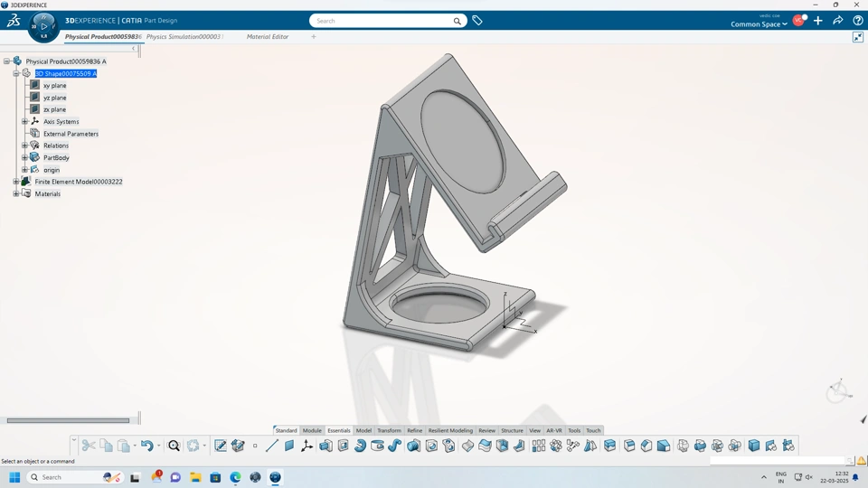Open the Standard action bar tab

287,430
